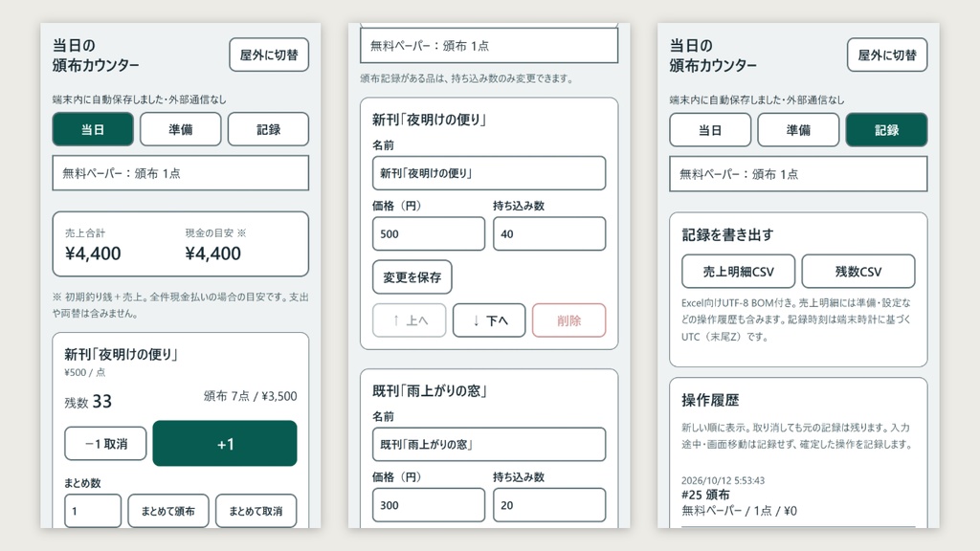Screen dimensions: 980x551
Task: Click 屋外に切替 in the left screen
Action: pyautogui.click(x=269, y=55)
